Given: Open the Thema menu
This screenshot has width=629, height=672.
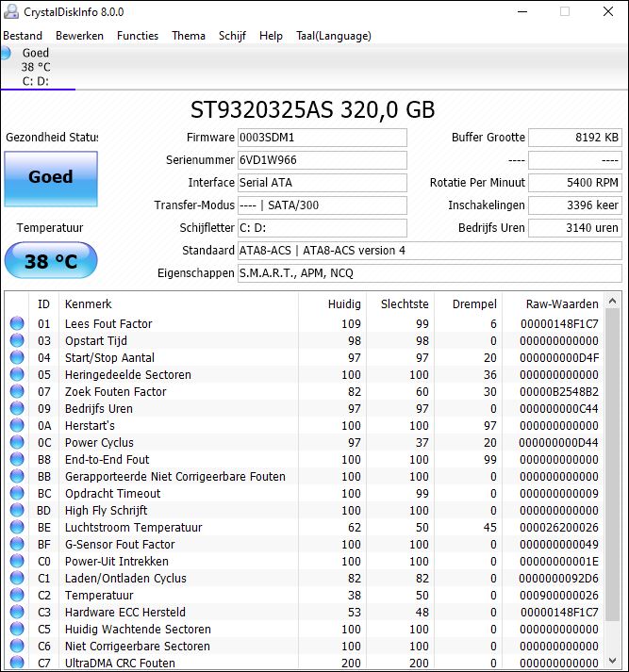Looking at the screenshot, I should 189,36.
